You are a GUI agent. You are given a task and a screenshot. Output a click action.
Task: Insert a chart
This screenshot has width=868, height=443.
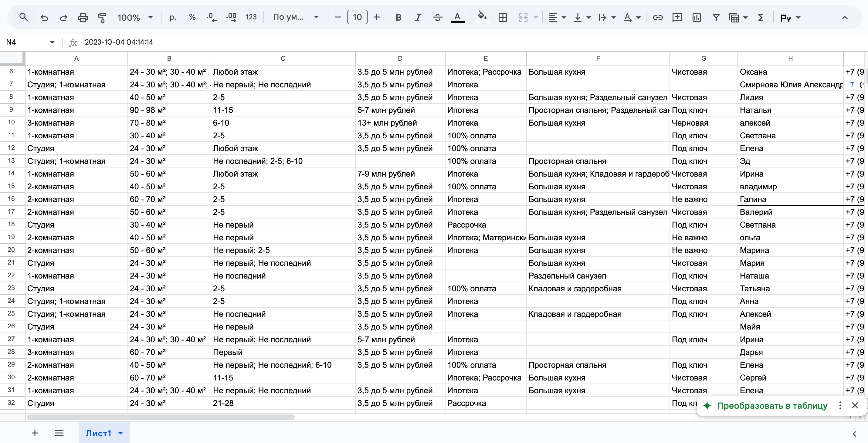point(697,17)
